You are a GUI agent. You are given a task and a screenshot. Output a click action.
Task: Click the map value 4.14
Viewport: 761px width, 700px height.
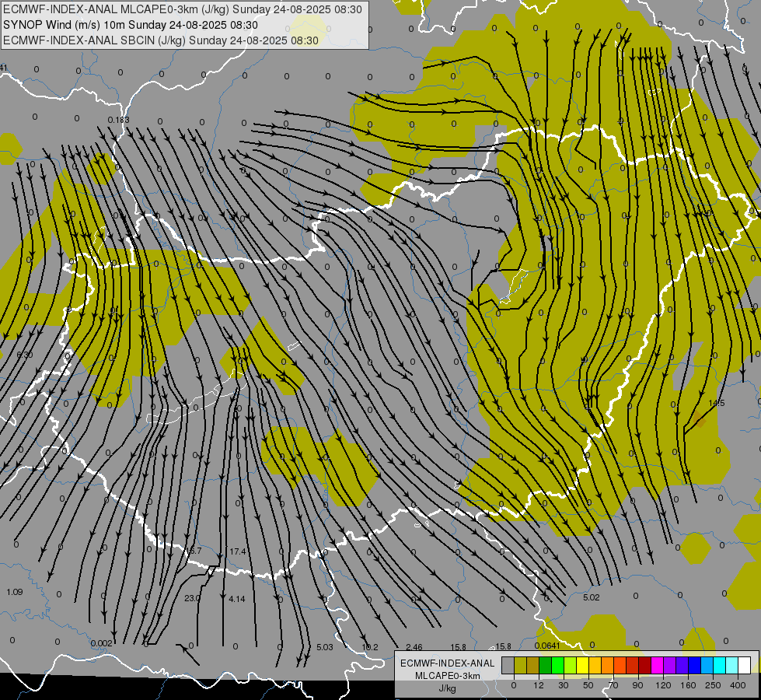[x=237, y=599]
